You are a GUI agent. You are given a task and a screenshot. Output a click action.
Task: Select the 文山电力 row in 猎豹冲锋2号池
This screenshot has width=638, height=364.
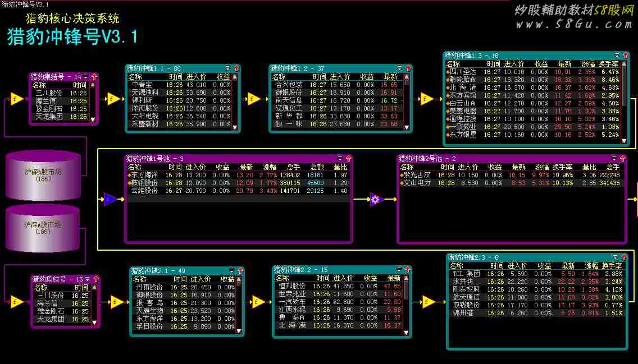[512, 183]
